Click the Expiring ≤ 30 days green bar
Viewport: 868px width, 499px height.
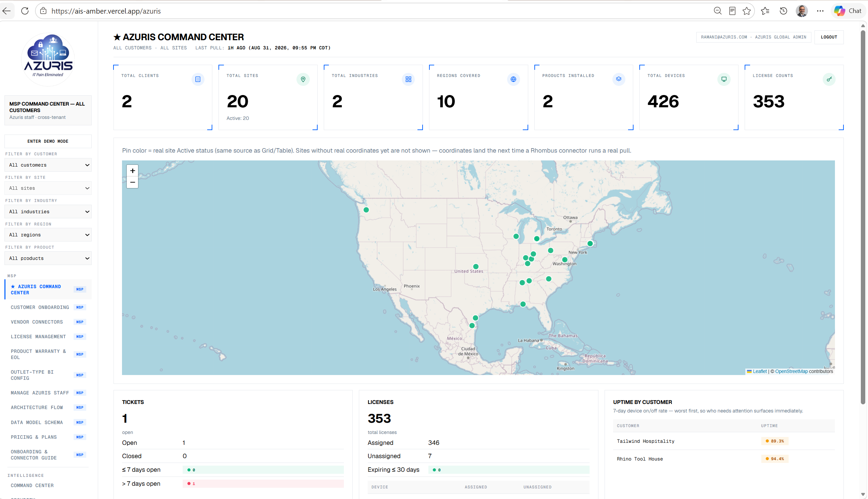click(x=509, y=470)
